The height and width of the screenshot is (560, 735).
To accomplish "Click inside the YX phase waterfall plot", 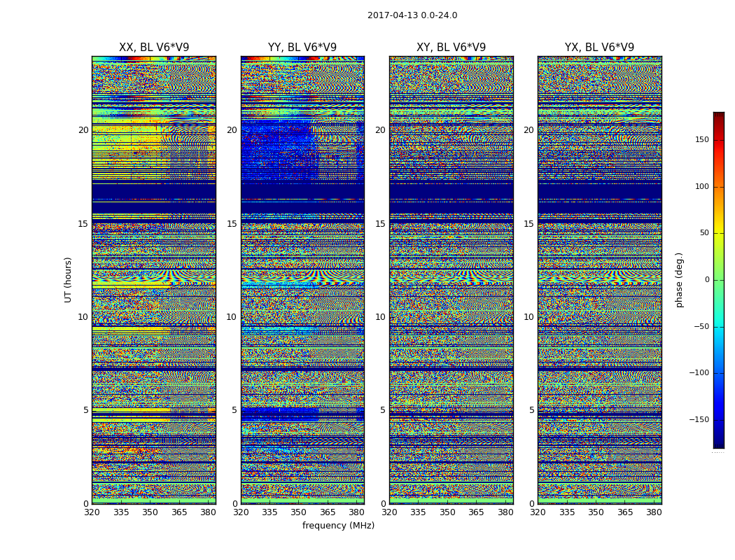I will tap(599, 280).
